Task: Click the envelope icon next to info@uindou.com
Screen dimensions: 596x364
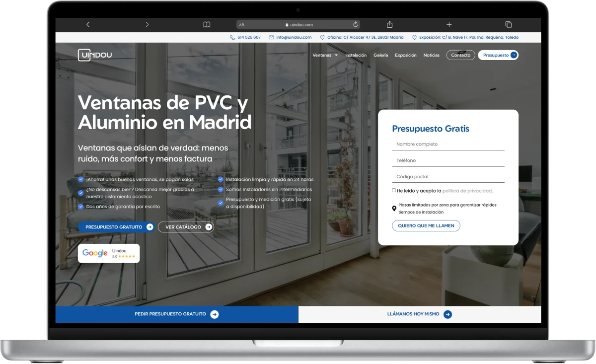Action: coord(271,37)
